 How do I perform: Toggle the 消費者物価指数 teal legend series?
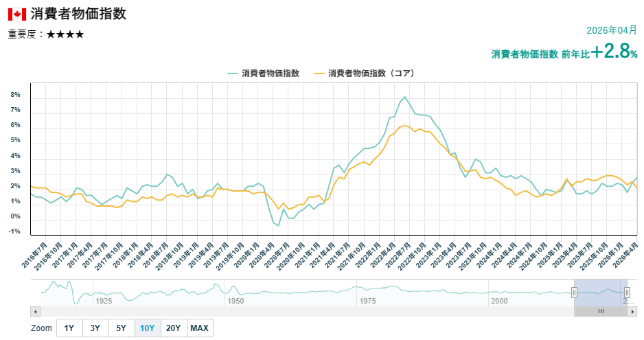coord(264,73)
